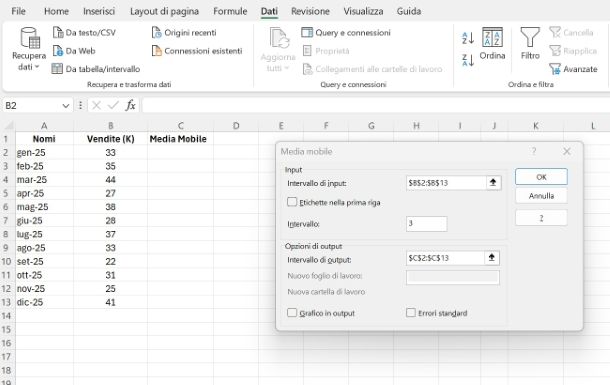Select the Nomi header cell
Image resolution: width=610 pixels, height=385 pixels.
(x=44, y=139)
